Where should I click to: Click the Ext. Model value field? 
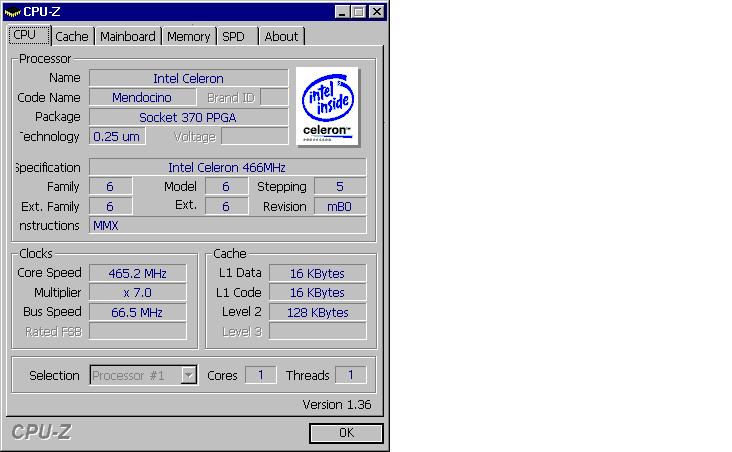[x=226, y=206]
